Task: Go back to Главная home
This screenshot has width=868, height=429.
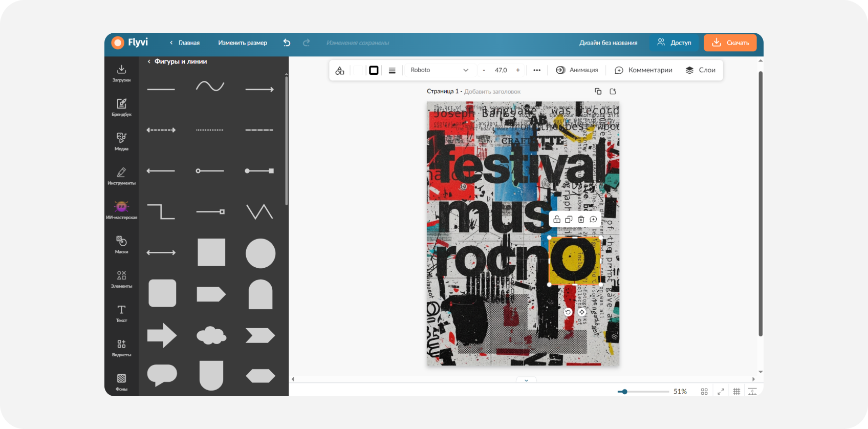Action: (185, 43)
